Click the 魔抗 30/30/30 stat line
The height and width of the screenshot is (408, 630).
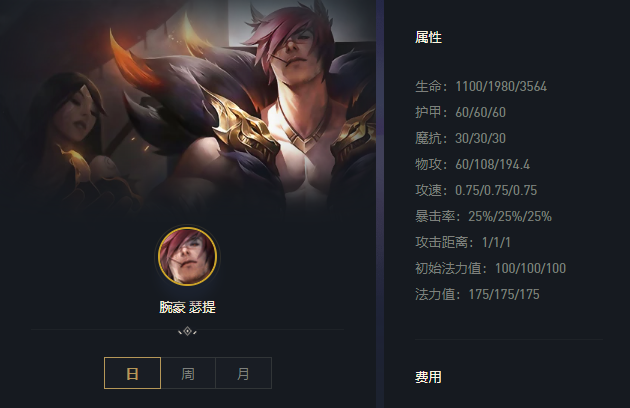[x=460, y=138]
